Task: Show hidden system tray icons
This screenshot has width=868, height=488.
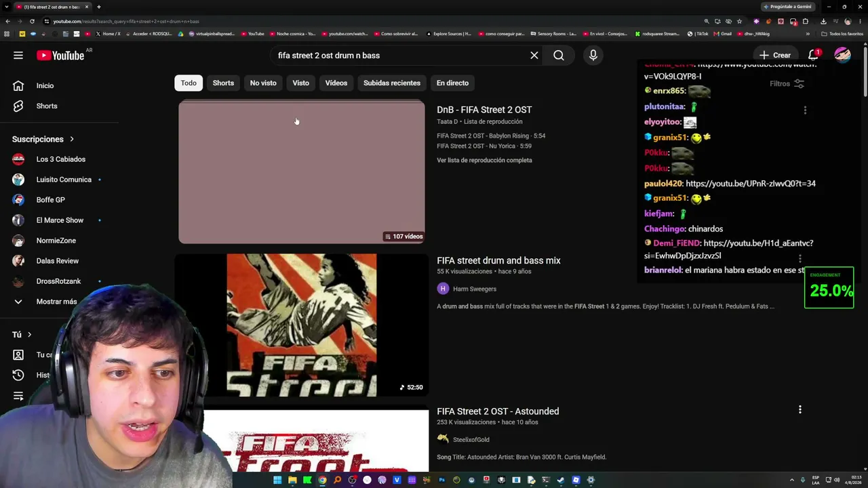Action: click(x=791, y=480)
